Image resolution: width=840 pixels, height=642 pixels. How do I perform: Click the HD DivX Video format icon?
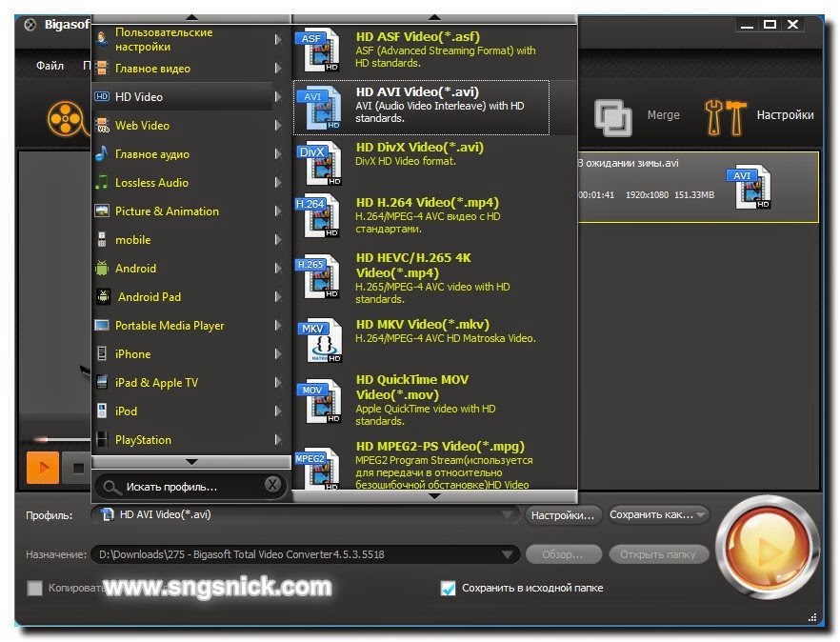(319, 164)
